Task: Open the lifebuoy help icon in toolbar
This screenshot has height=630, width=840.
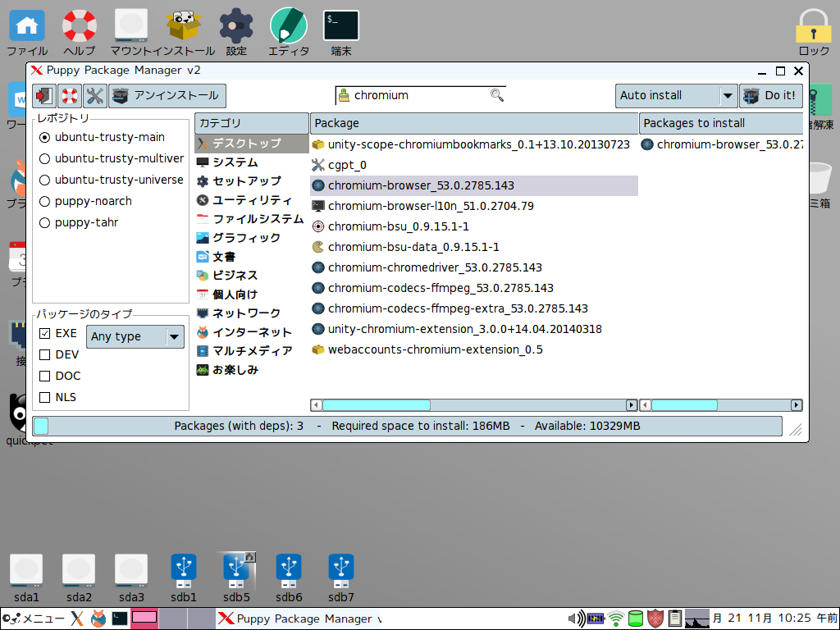Action: 70,96
